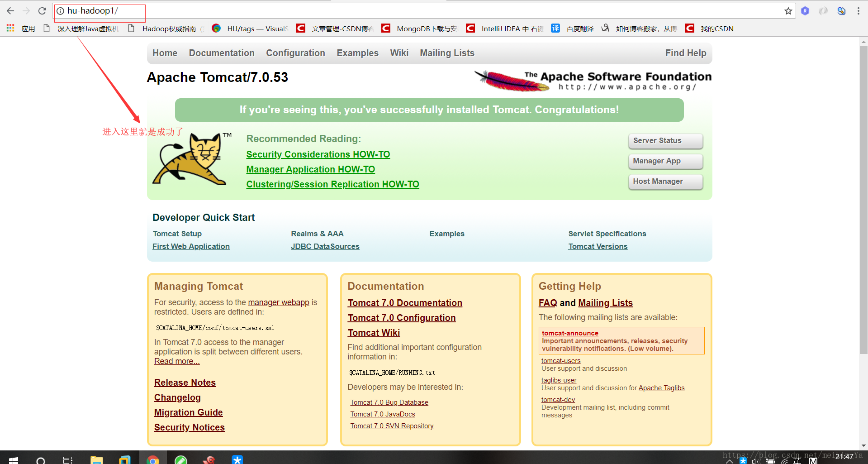Open the Home nav item
Image resolution: width=868 pixels, height=464 pixels.
[x=165, y=53]
